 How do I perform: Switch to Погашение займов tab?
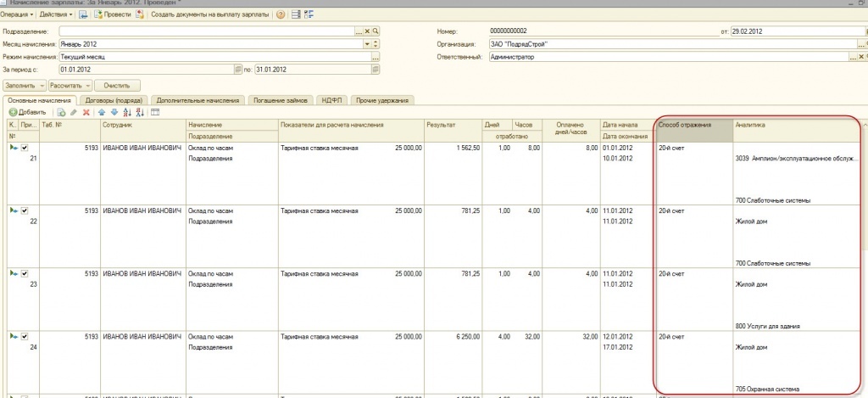click(281, 101)
